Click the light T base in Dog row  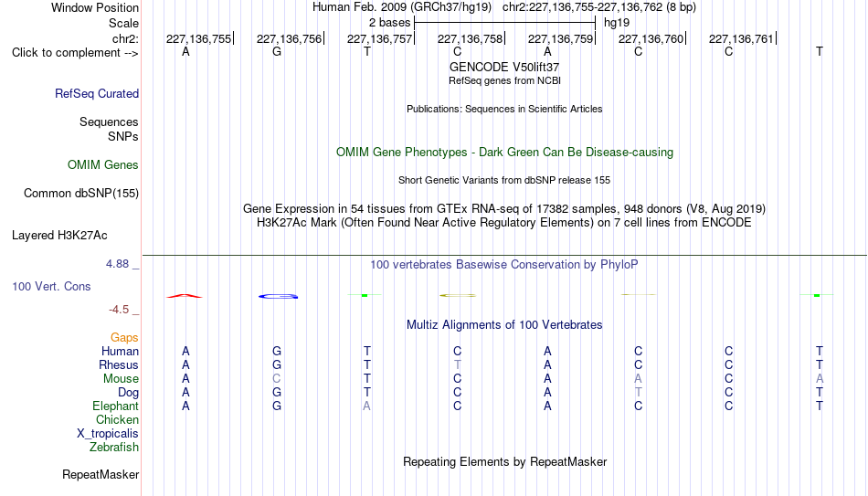point(639,393)
